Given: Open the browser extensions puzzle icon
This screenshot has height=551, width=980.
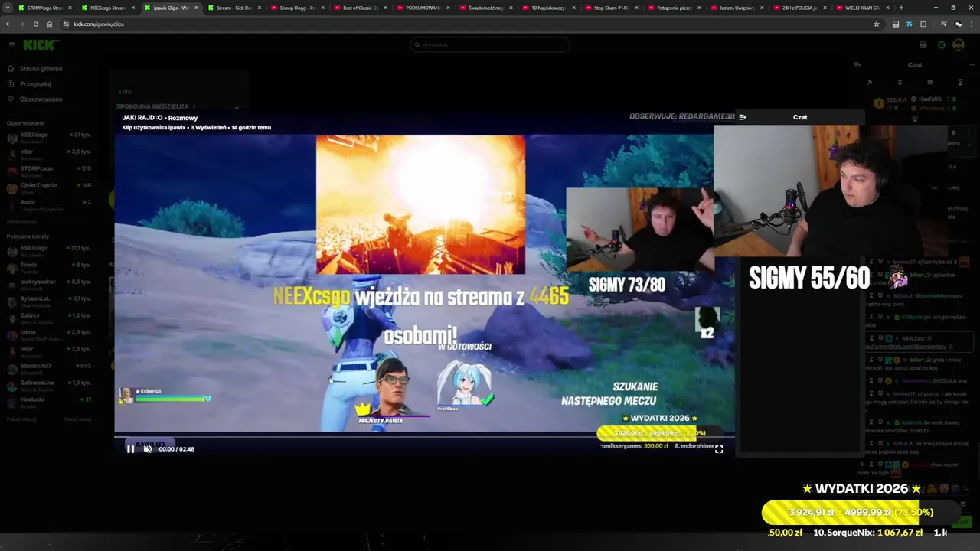Looking at the screenshot, I should (x=923, y=24).
